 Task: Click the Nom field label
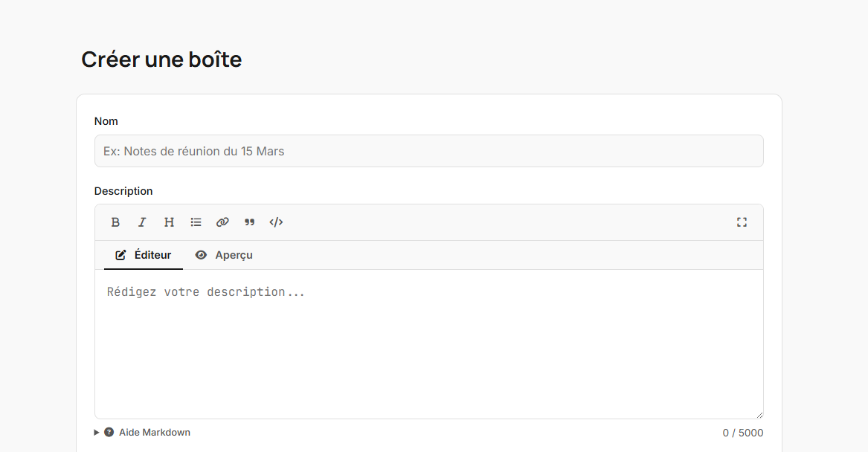point(106,121)
